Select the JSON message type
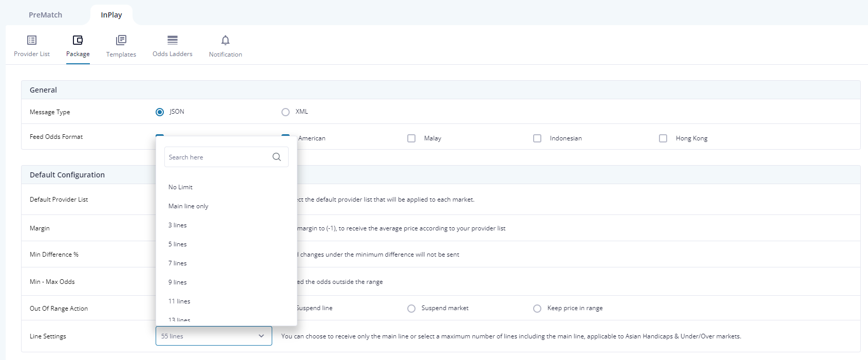 [160, 112]
